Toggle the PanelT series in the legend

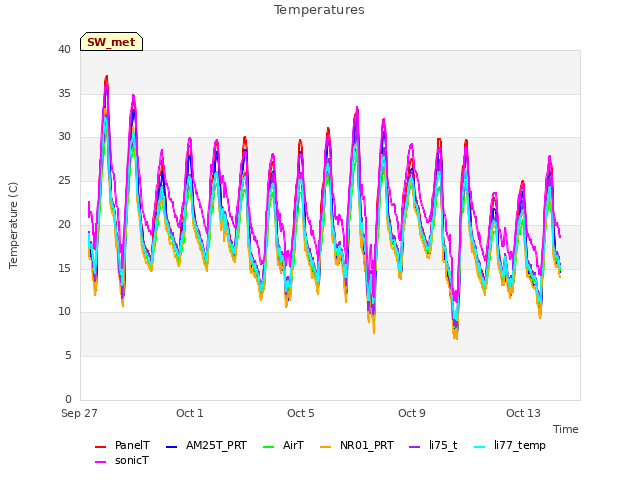point(122,445)
